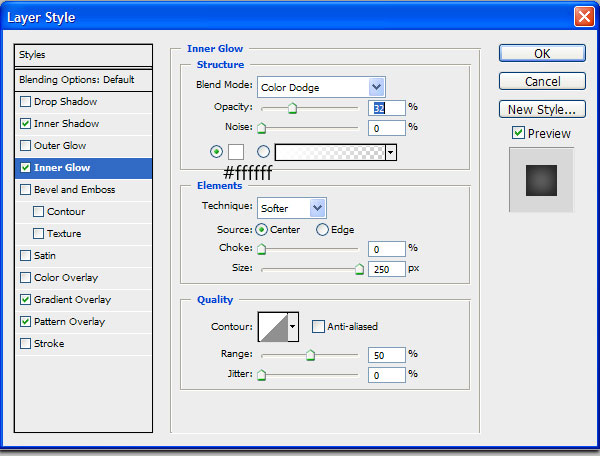Click the Size slider handle
The width and height of the screenshot is (600, 456).
pos(359,269)
